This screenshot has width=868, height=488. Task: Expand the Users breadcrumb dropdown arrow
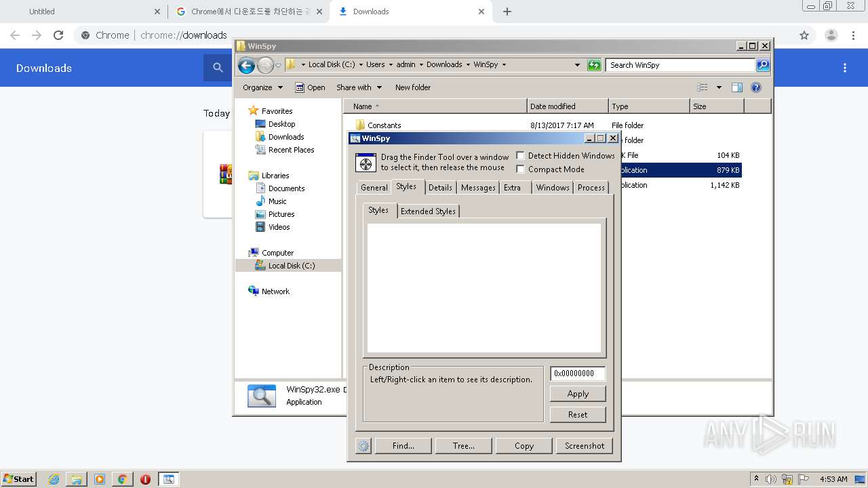[x=391, y=65]
